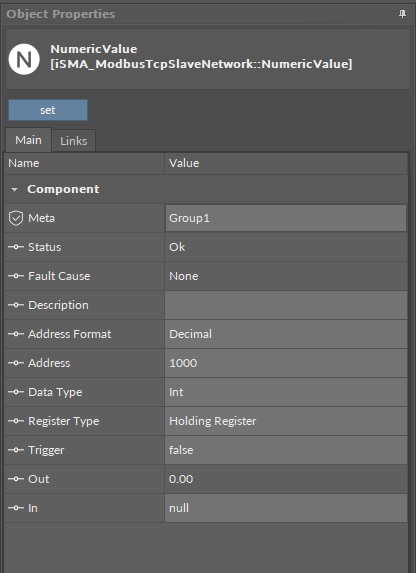The height and width of the screenshot is (573, 416).
Task: Click the Object Properties panel title
Action: pos(61,14)
